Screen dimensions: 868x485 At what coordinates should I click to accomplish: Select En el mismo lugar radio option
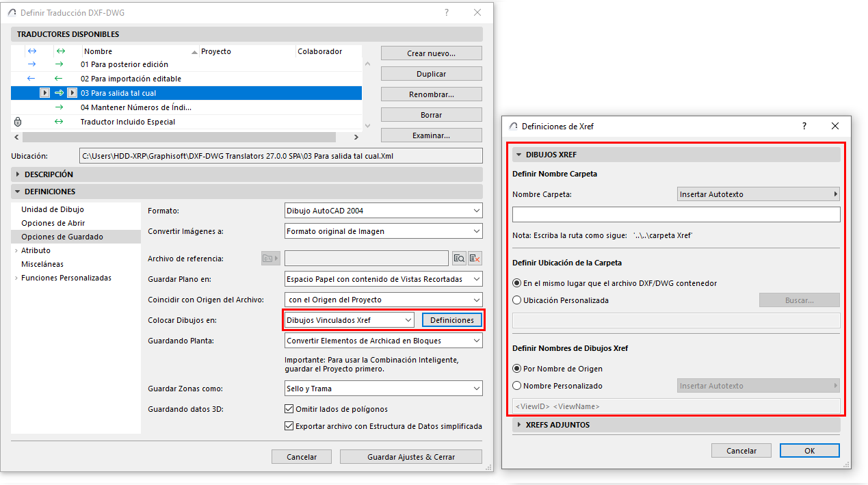517,283
